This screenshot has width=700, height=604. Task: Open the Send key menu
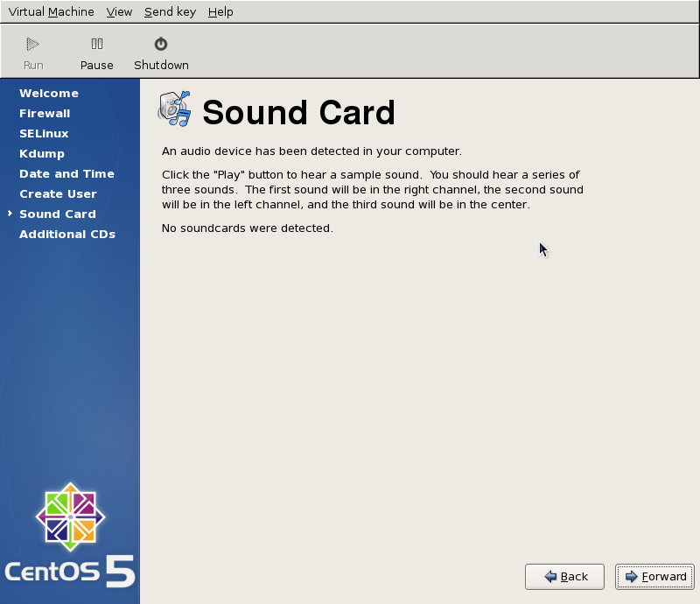(170, 12)
